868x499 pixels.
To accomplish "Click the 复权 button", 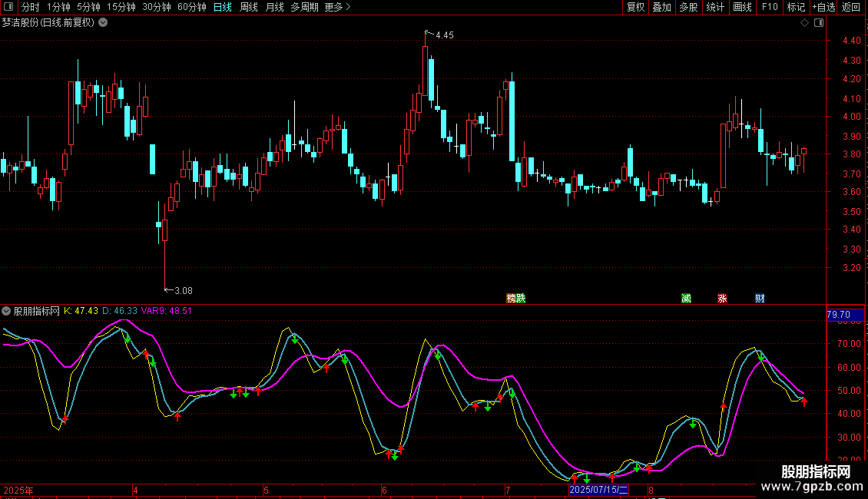I will 635,7.
